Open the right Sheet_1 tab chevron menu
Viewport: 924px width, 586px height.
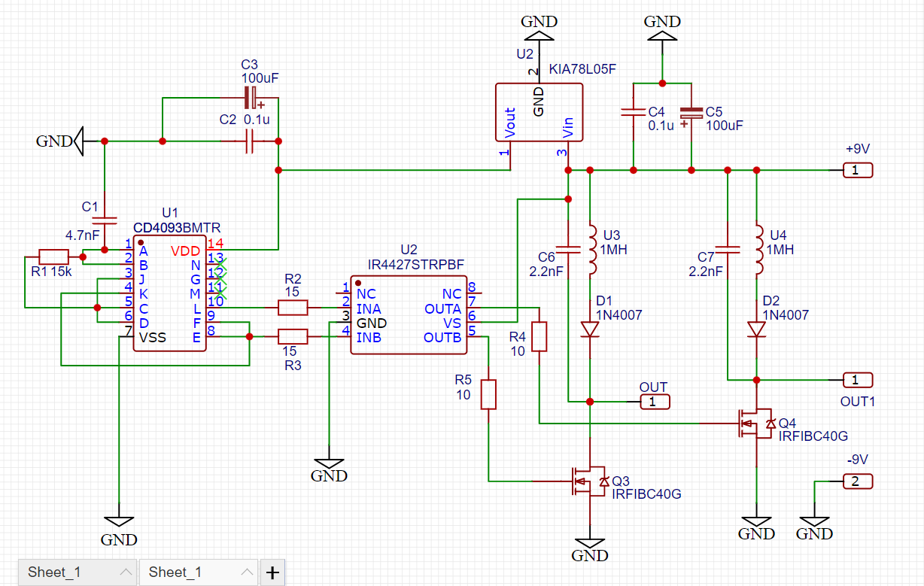[x=246, y=572]
